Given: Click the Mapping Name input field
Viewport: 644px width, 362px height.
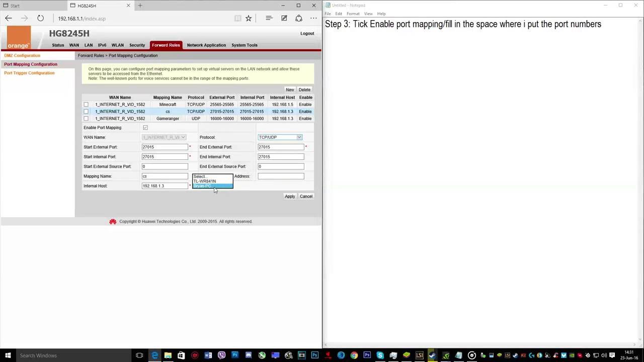Looking at the screenshot, I should (165, 176).
